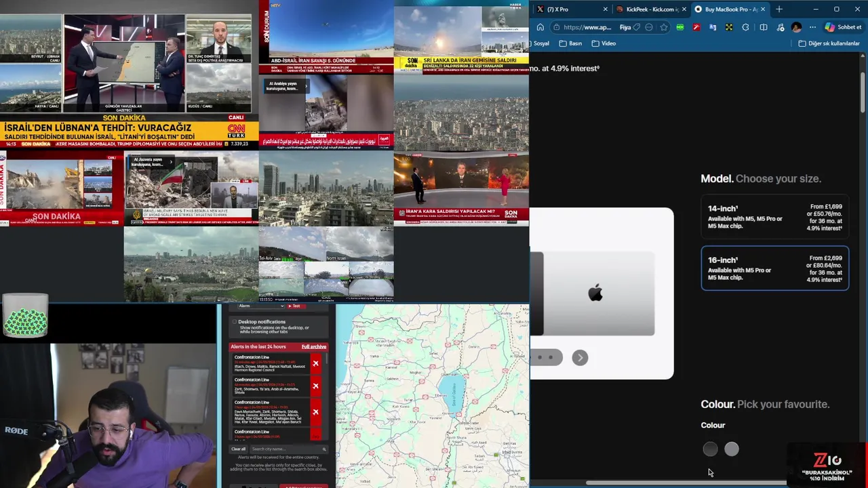Expand 'Diğer sık kullanılanlar' bookmarks folder
This screenshot has width=868, height=488.
pyautogui.click(x=829, y=43)
